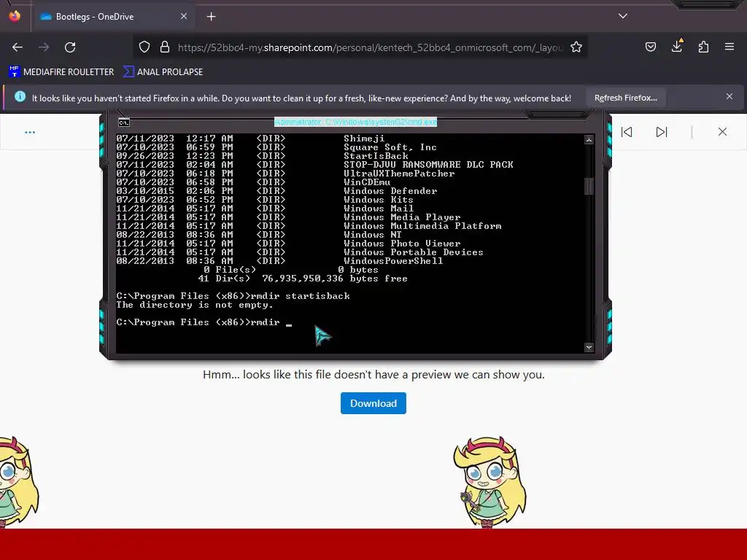Click 'The directory is not empty.' message

tap(194, 305)
